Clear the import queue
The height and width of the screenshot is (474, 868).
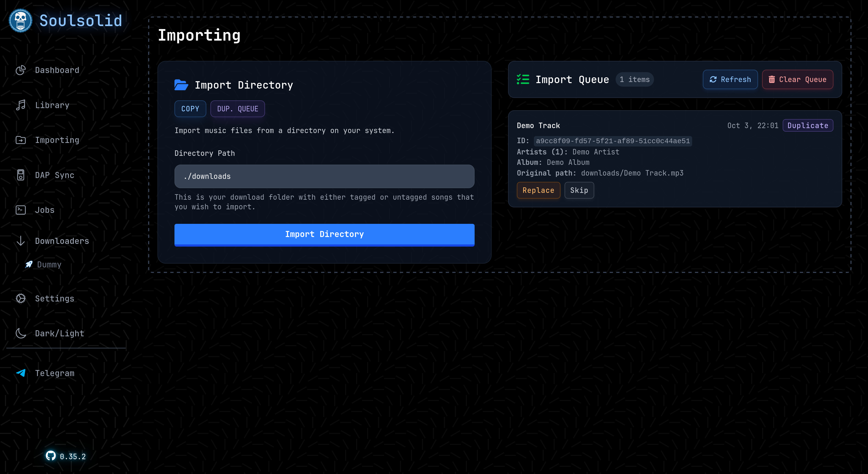(797, 79)
